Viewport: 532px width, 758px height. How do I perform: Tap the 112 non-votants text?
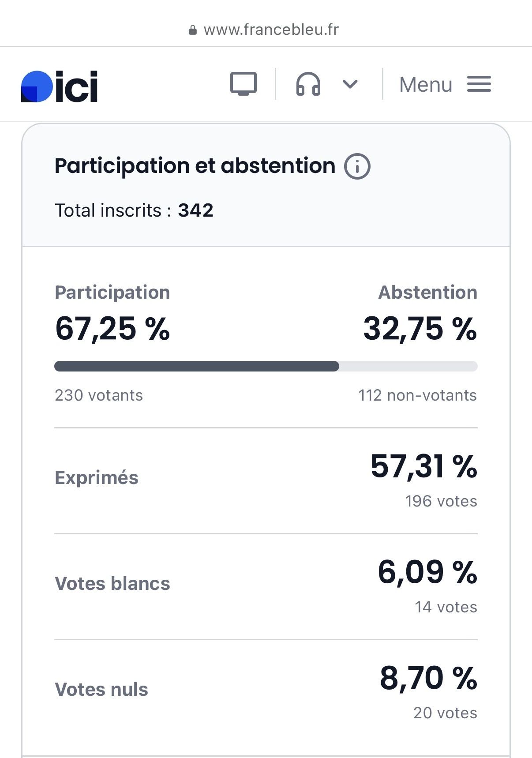[x=417, y=395]
